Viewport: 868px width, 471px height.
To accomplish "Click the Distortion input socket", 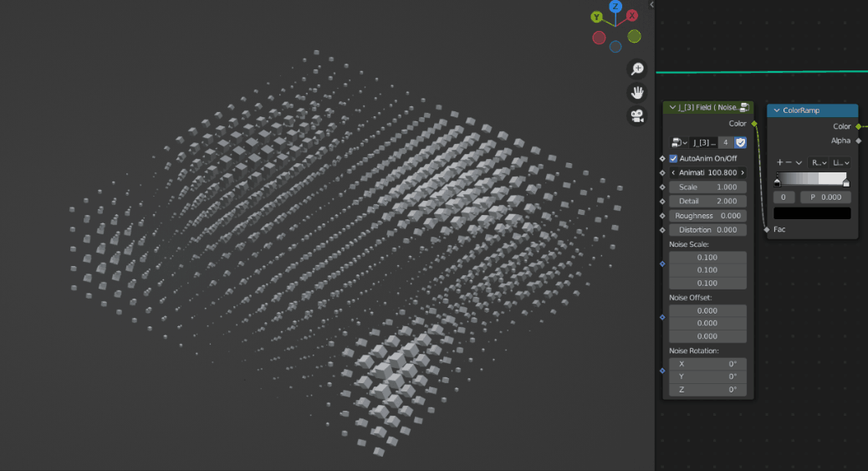I will point(662,230).
